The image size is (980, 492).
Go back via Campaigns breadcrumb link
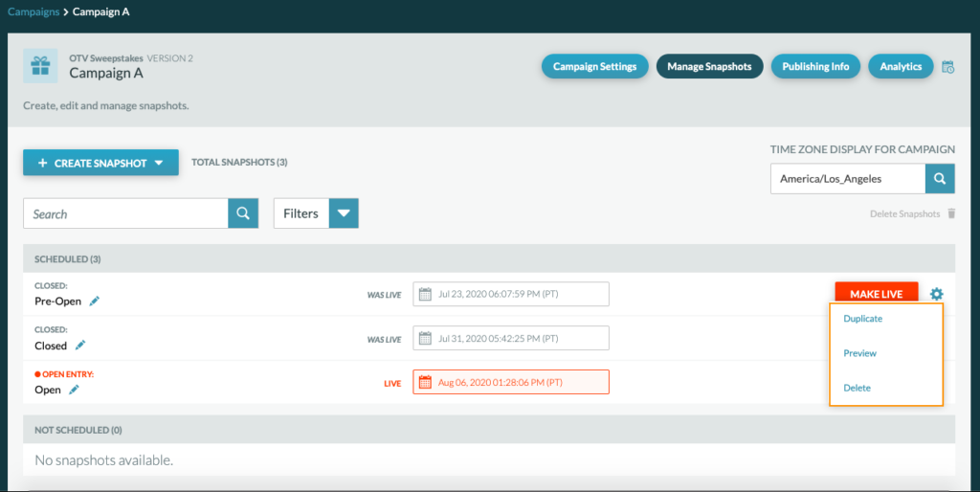point(33,11)
